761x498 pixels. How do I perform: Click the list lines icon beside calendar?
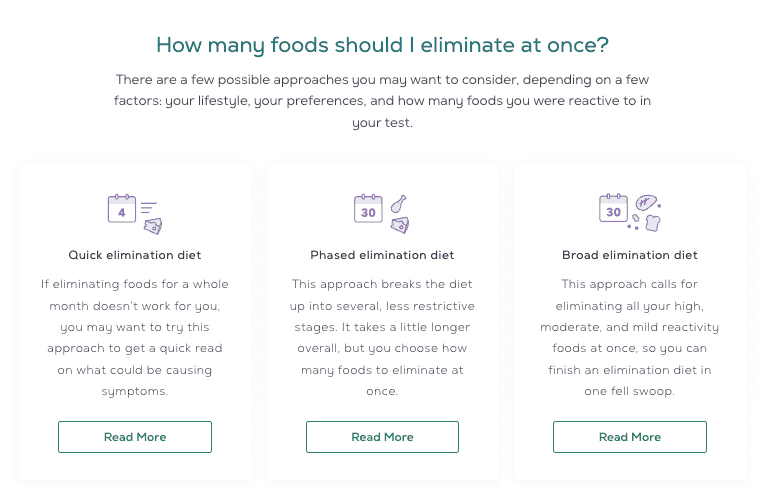click(149, 208)
